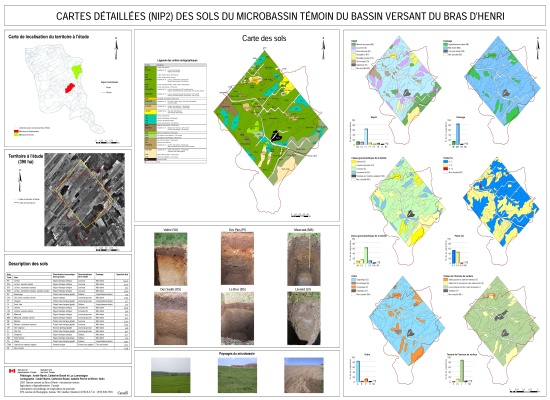Open the Lévrard soil profile photo
The width and height of the screenshot is (550, 400).
pos(304,318)
